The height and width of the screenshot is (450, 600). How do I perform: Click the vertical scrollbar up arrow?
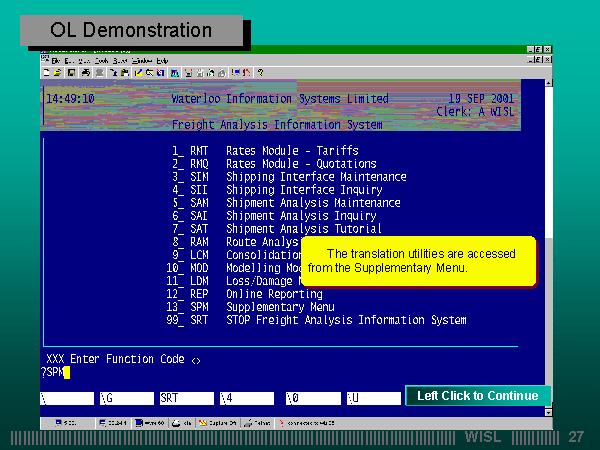(547, 85)
